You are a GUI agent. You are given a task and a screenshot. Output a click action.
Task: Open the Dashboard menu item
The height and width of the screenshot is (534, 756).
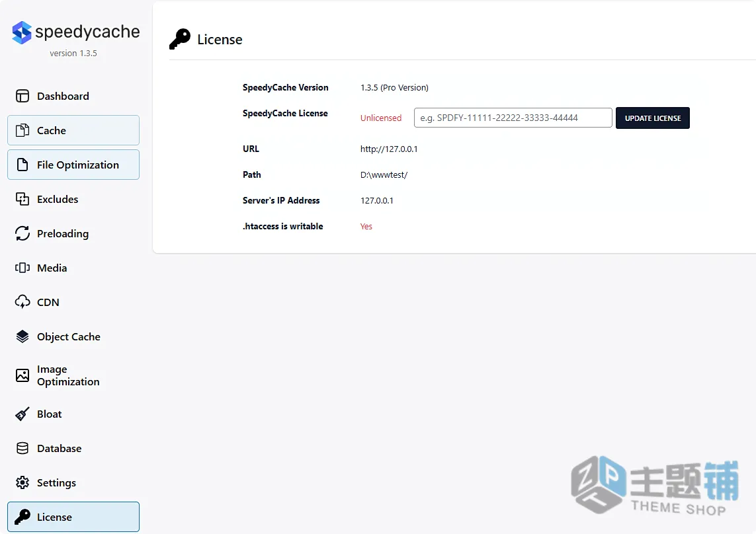click(x=73, y=96)
